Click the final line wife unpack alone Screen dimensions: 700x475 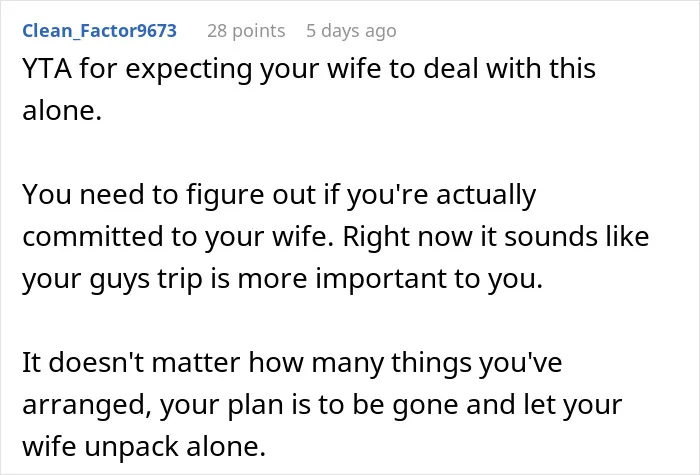coord(144,446)
